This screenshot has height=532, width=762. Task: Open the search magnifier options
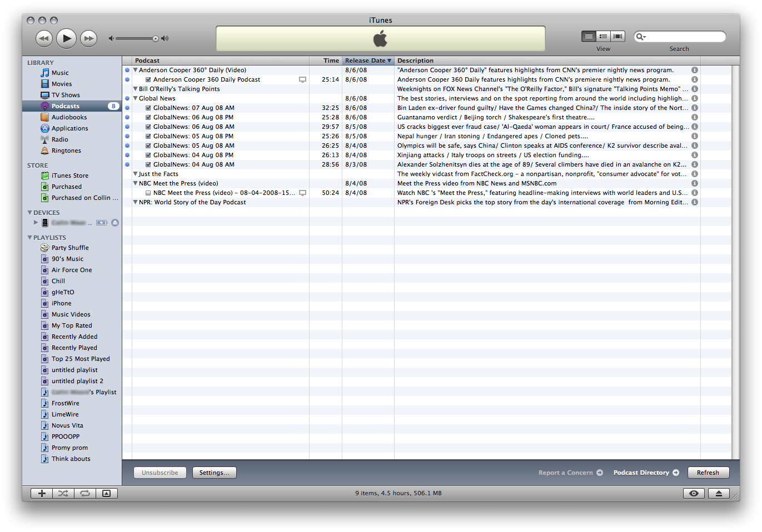(641, 37)
